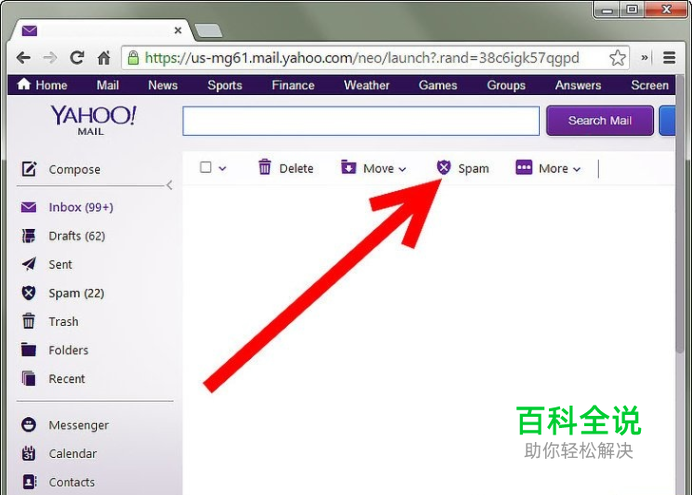Click the browser address bar URL

coord(362,58)
